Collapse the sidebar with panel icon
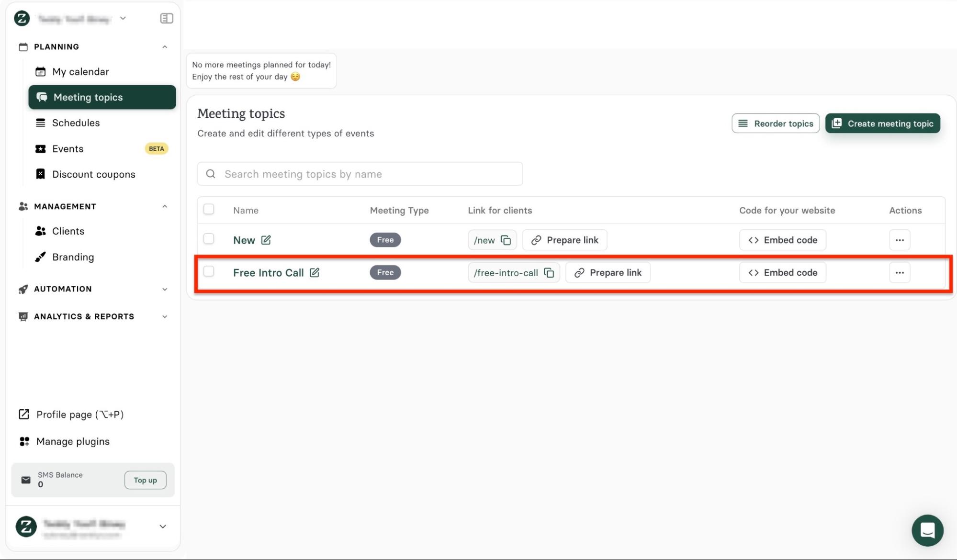Image resolution: width=957 pixels, height=560 pixels. [166, 18]
